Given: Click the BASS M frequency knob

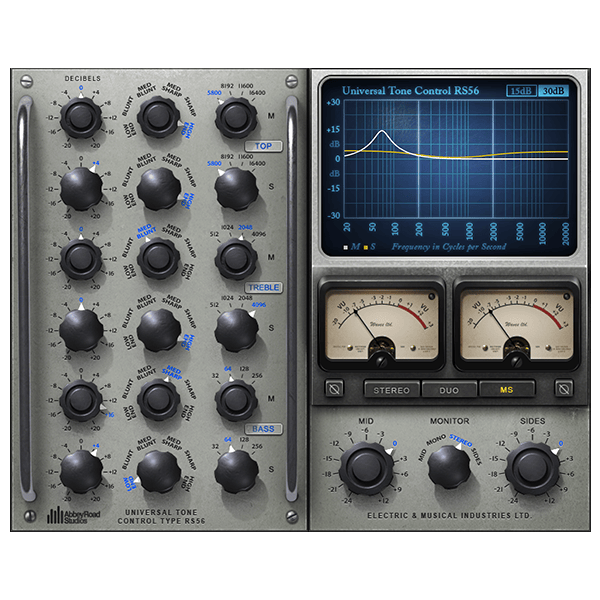Looking at the screenshot, I should coord(236,401).
